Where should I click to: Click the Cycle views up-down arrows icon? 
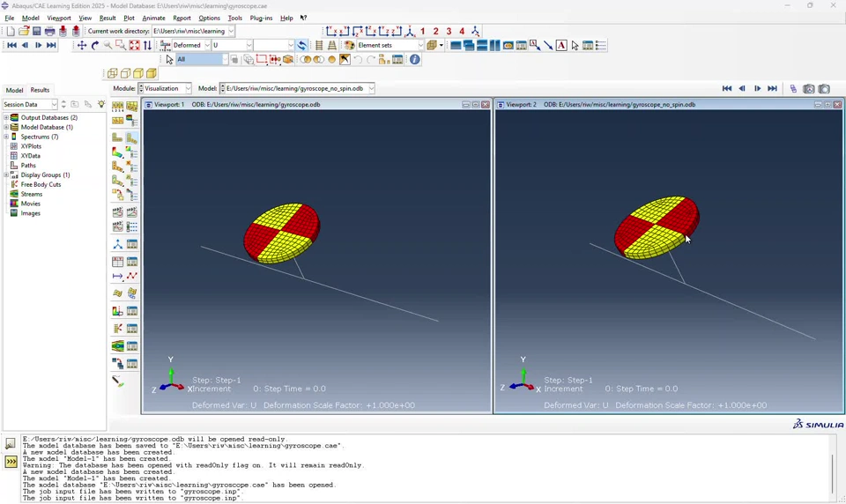point(147,45)
